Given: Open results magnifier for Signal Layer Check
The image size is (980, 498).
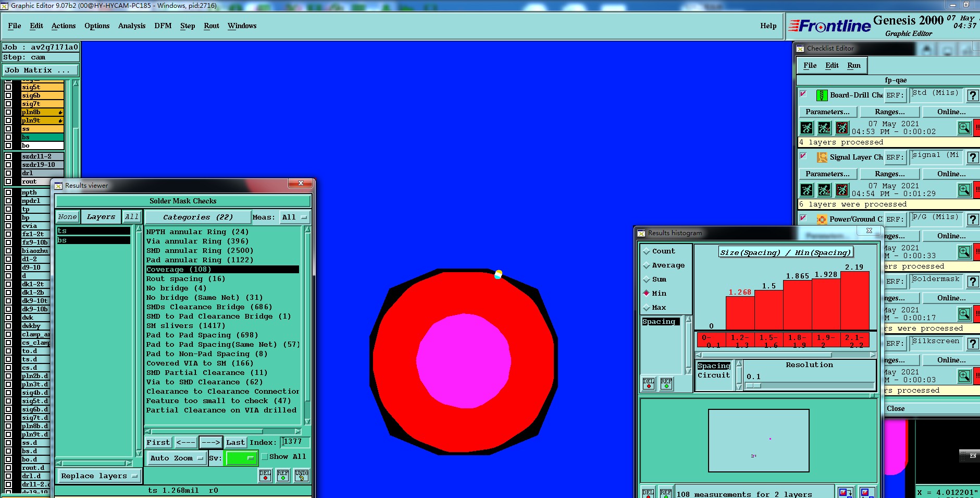Looking at the screenshot, I should pyautogui.click(x=964, y=189).
